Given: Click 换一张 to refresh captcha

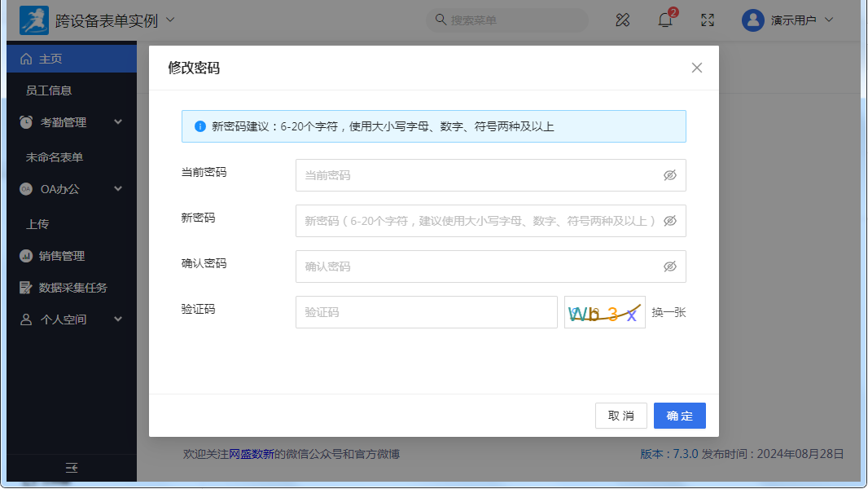Looking at the screenshot, I should [x=669, y=312].
